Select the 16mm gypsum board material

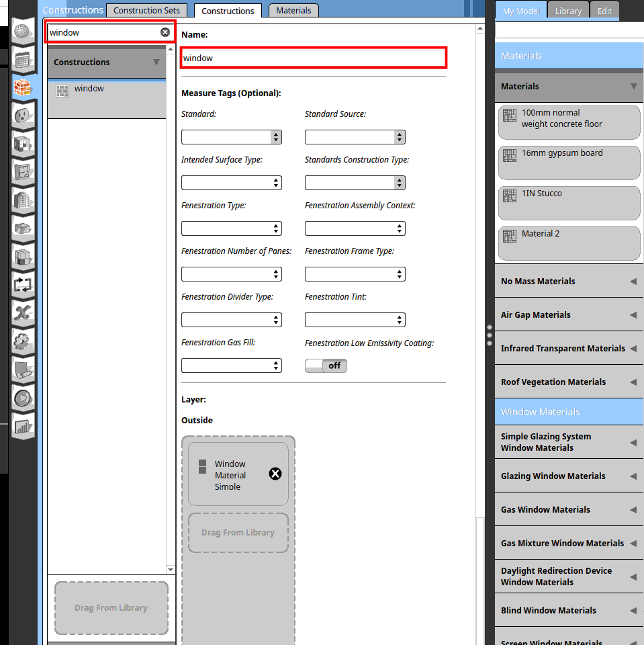tap(569, 163)
